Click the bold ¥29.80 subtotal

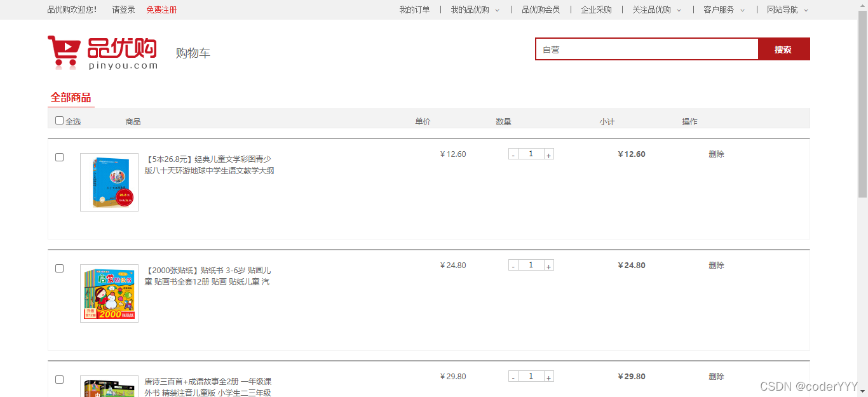tap(632, 376)
